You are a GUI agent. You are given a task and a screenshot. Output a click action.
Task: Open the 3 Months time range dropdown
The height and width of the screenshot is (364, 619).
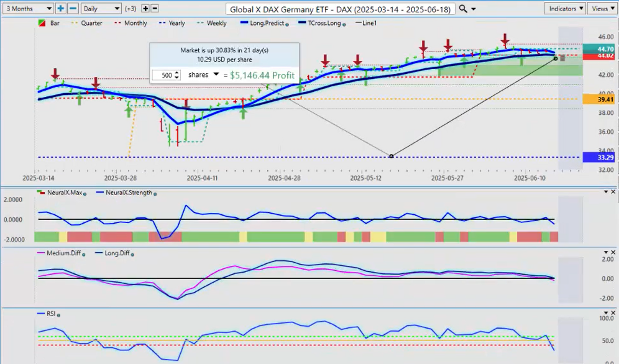[x=27, y=8]
